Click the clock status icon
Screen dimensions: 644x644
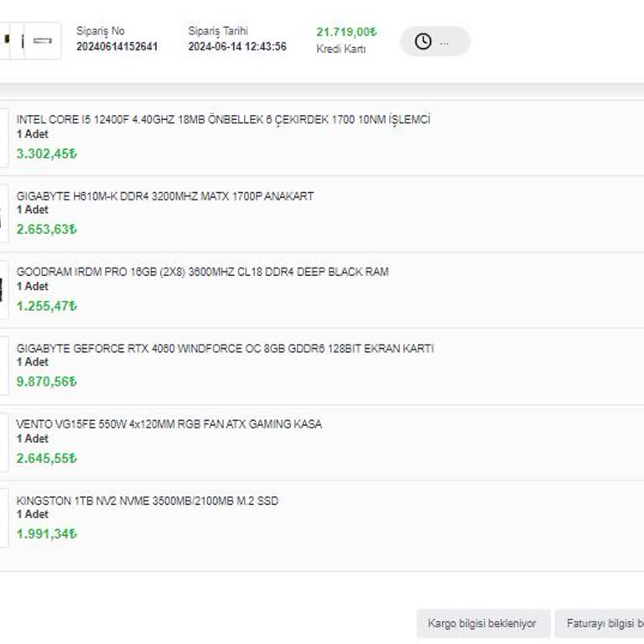423,41
